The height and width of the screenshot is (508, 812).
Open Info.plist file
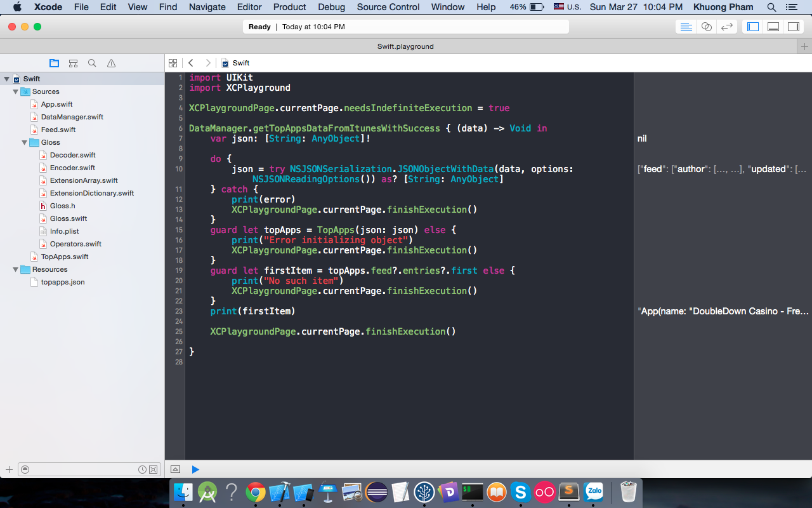click(64, 231)
